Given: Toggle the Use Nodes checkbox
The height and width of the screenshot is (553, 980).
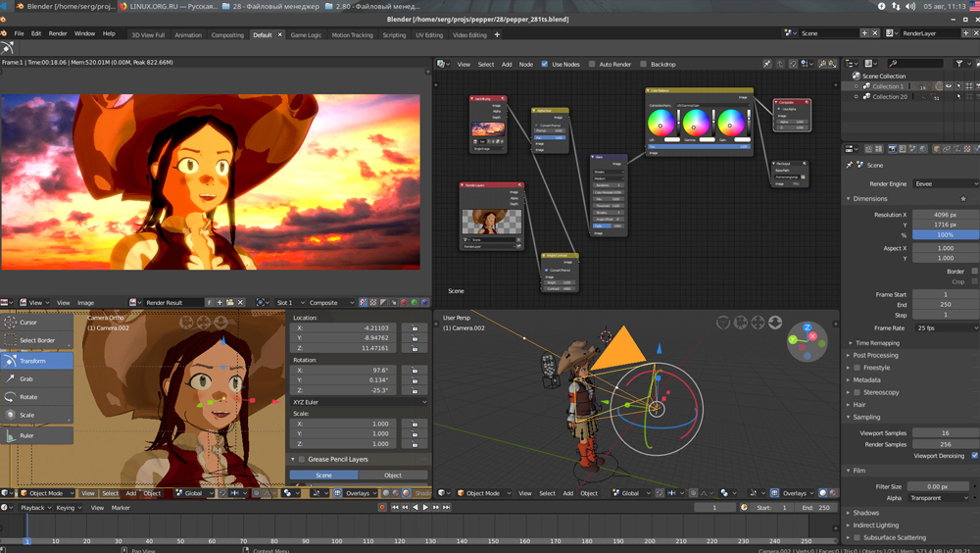Looking at the screenshot, I should (544, 64).
